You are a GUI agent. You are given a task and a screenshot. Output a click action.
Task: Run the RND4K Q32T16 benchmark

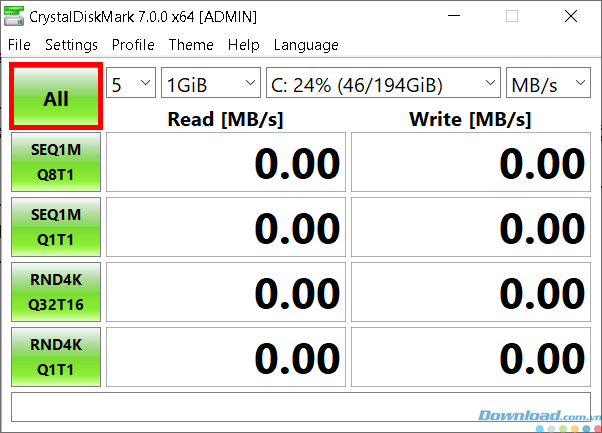(56, 292)
